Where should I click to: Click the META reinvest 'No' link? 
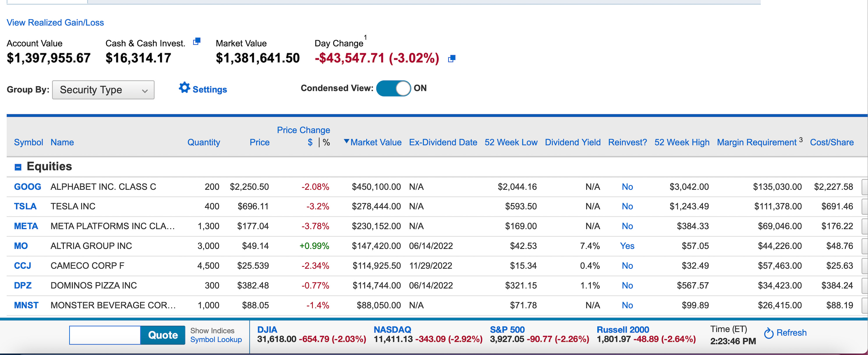[x=627, y=226]
